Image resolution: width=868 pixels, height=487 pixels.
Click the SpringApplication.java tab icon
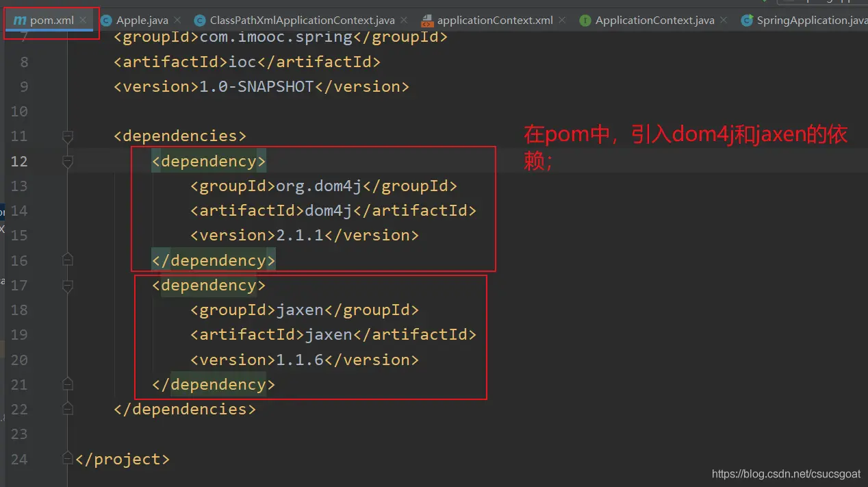pyautogui.click(x=746, y=21)
